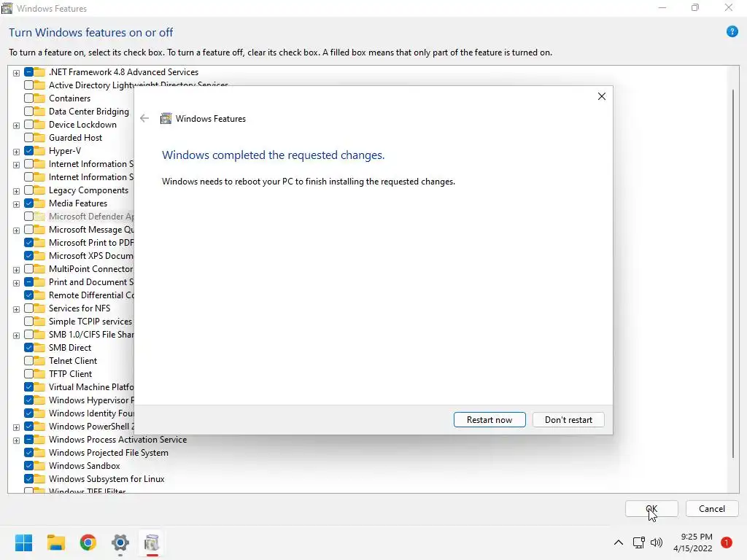Launch Google Chrome from the taskbar
747x560 pixels.
[x=88, y=542]
